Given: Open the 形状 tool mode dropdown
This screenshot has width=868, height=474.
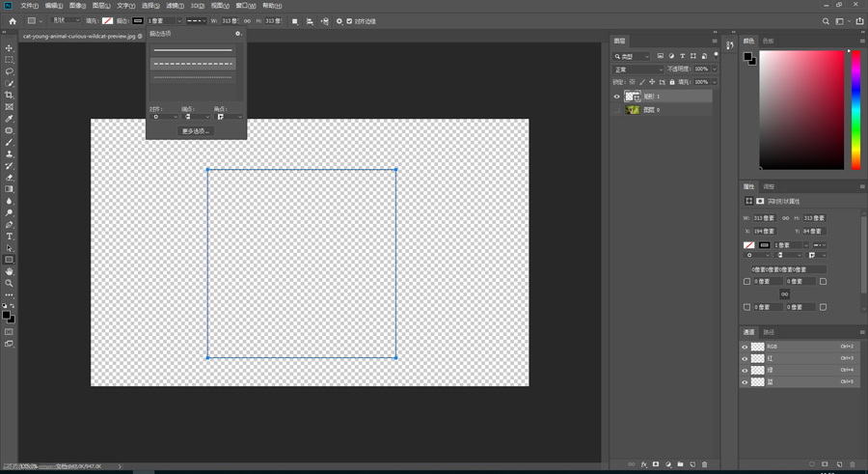Looking at the screenshot, I should click(66, 20).
